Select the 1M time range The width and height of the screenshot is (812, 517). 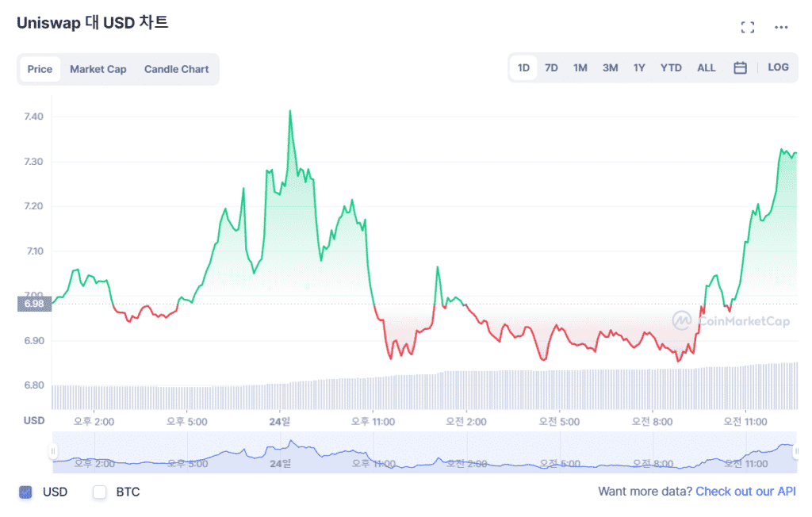580,68
